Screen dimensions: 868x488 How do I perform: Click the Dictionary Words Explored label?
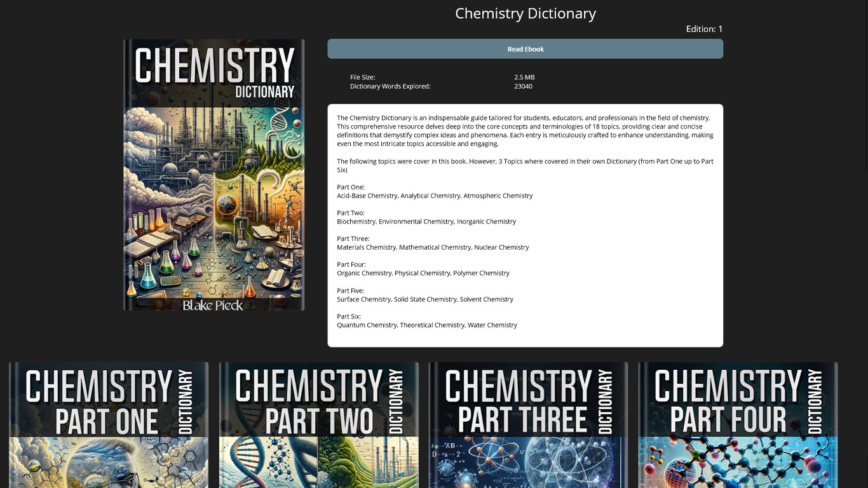click(x=390, y=86)
